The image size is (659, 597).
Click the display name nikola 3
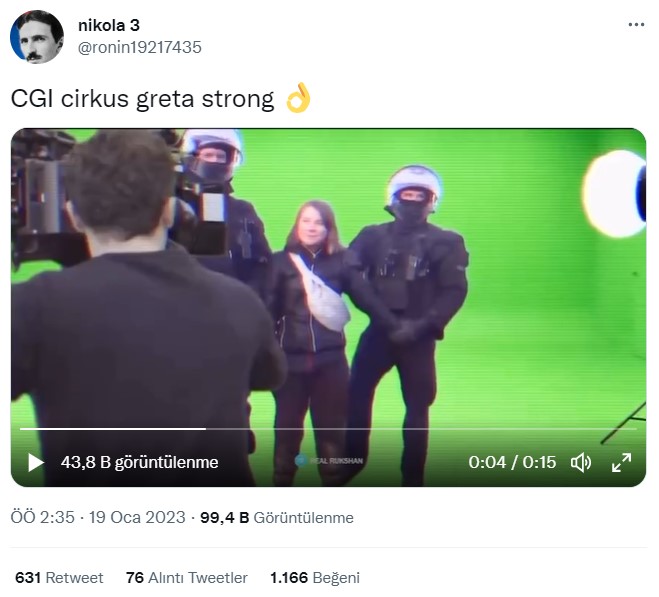click(x=109, y=26)
